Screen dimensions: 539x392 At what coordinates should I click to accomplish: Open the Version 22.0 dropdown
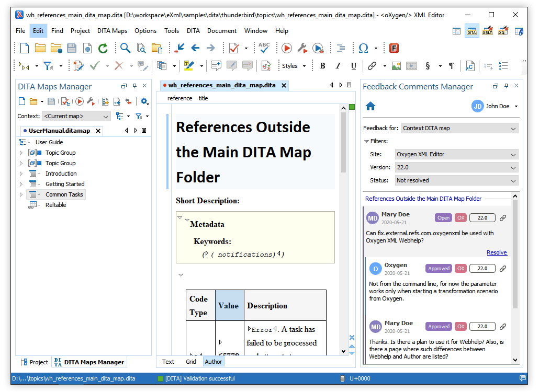[x=456, y=167]
